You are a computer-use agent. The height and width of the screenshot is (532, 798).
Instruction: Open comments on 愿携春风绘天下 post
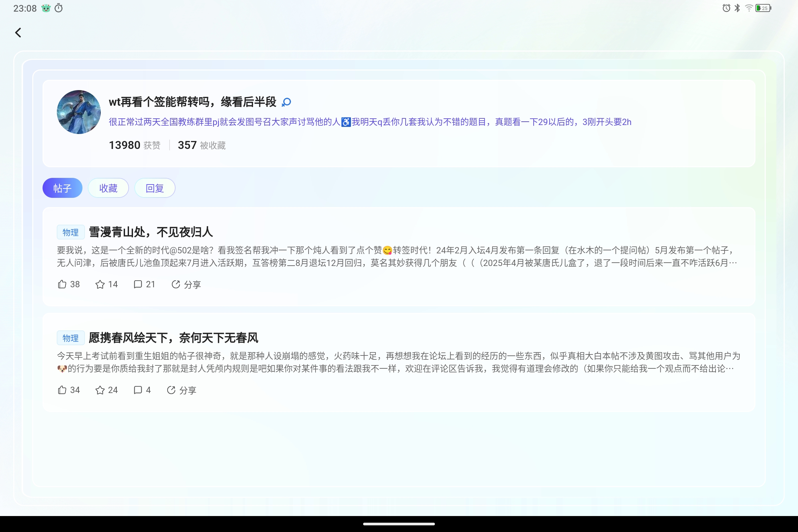[138, 390]
